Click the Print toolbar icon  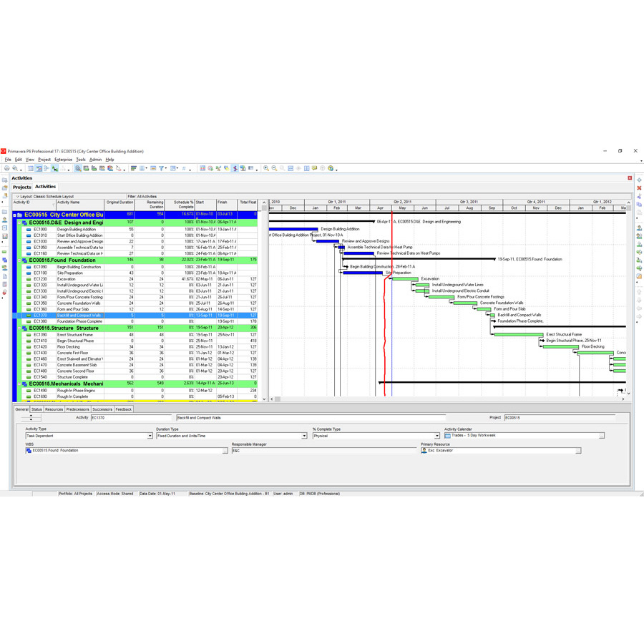pos(6,168)
